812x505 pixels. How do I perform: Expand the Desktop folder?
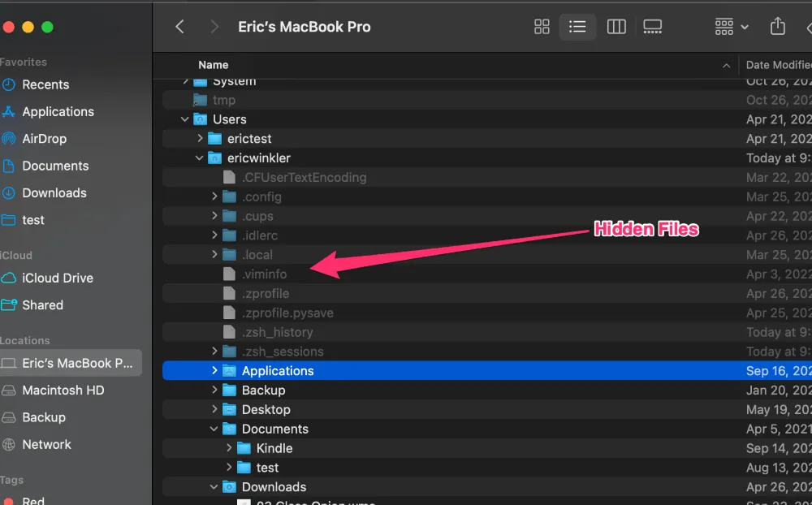(214, 410)
